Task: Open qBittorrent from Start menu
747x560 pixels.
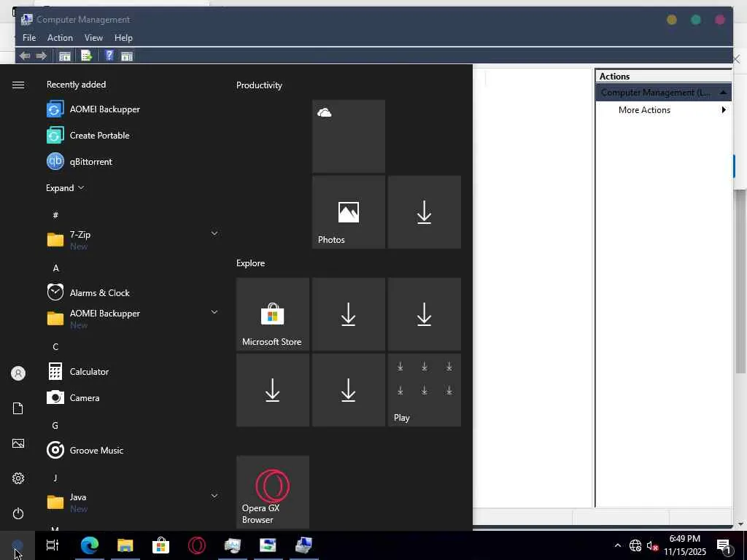Action: 80,161
